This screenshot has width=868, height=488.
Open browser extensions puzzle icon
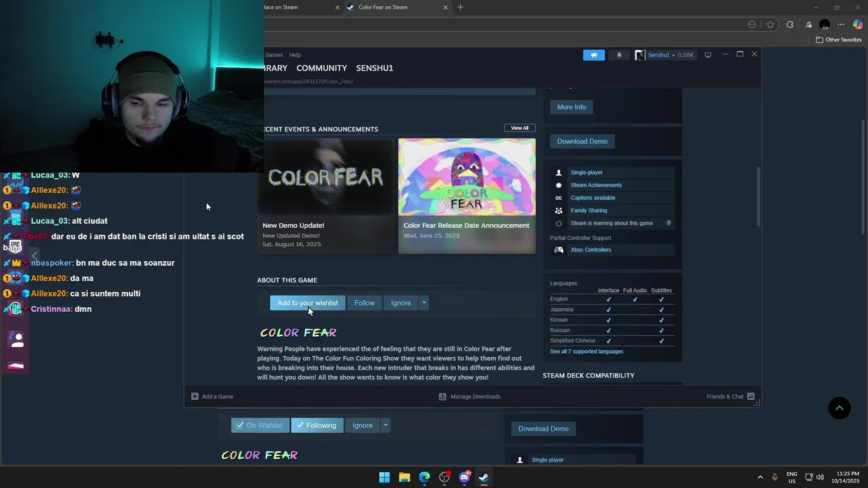(790, 24)
